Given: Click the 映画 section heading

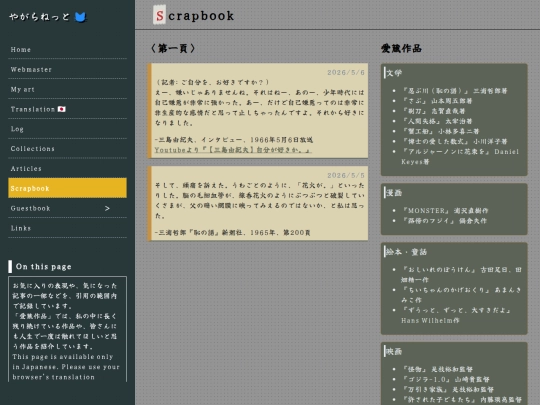Looking at the screenshot, I should [x=394, y=352].
